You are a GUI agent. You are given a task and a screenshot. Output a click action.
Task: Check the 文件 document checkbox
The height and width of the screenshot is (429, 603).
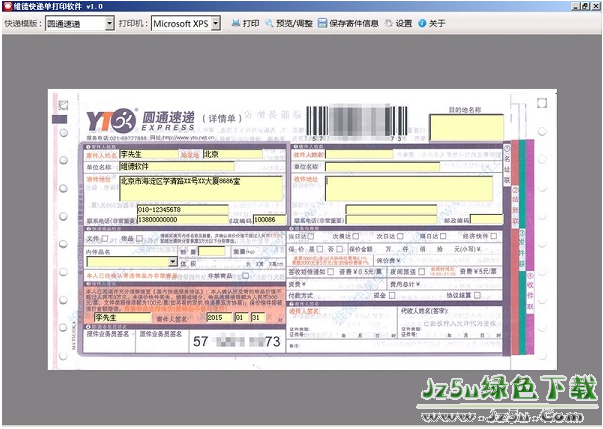(105, 238)
